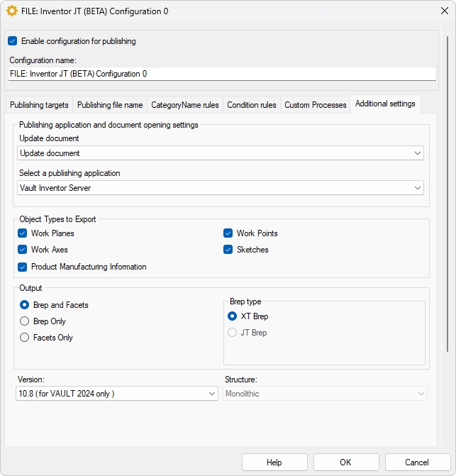Select the XT Brep radio button
Image resolution: width=456 pixels, height=476 pixels.
pyautogui.click(x=232, y=316)
